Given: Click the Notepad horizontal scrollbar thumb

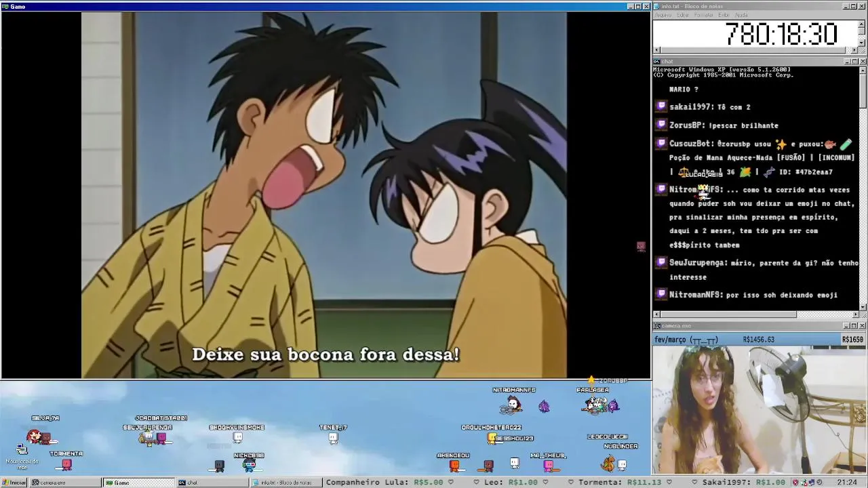Looking at the screenshot, I should click(753, 50).
